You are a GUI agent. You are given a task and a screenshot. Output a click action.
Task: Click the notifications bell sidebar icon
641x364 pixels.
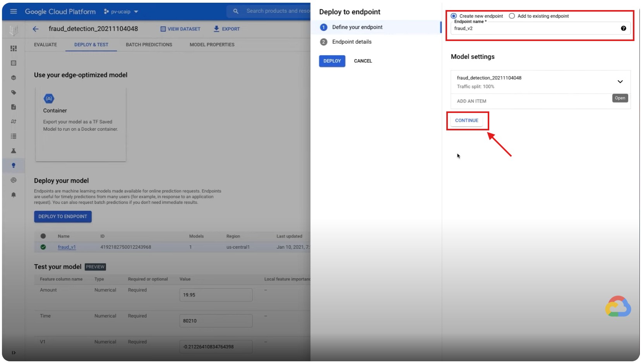(x=14, y=195)
